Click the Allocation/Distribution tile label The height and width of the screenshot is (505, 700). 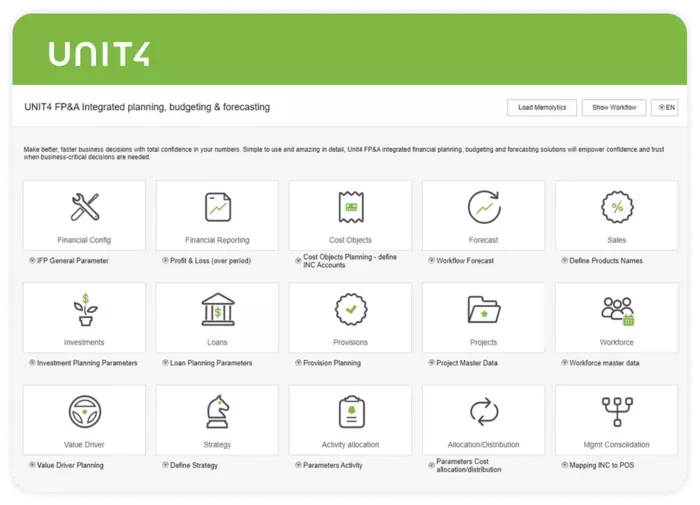click(x=483, y=445)
